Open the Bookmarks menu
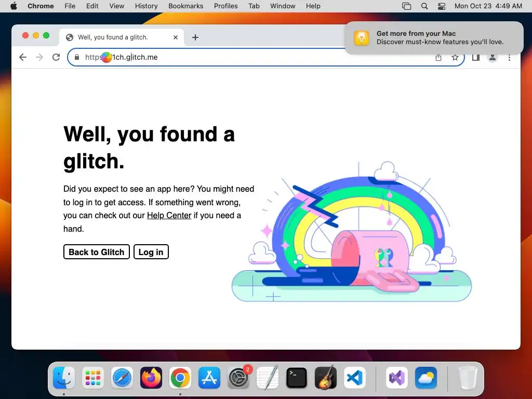Image resolution: width=532 pixels, height=399 pixels. (x=185, y=6)
